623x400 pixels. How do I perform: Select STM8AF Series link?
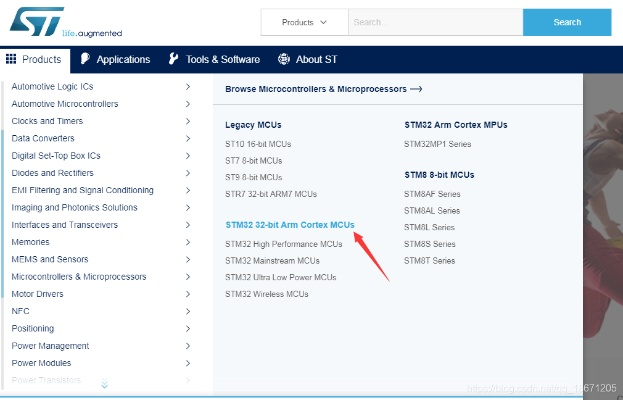pyautogui.click(x=432, y=194)
